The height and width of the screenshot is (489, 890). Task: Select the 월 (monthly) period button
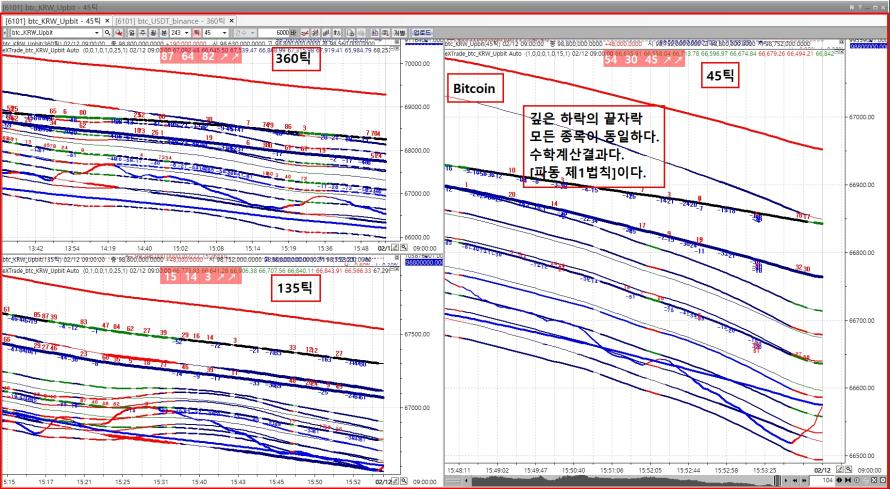(x=153, y=33)
